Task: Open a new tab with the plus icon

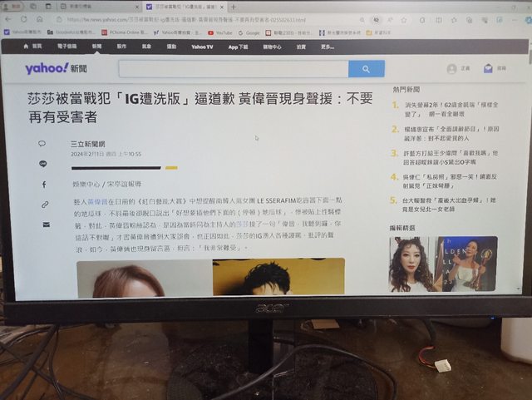Action: pos(234,7)
